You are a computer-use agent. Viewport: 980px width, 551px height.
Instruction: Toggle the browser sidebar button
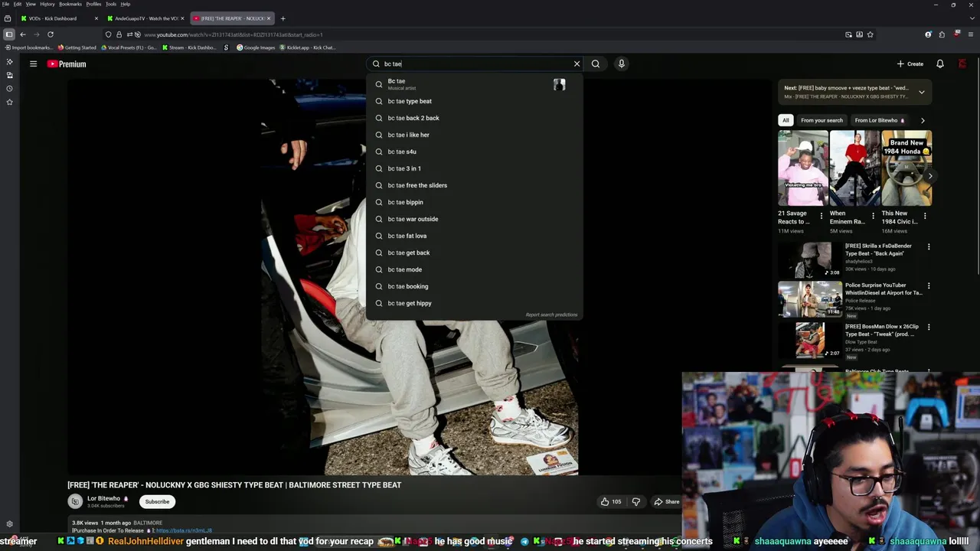(x=8, y=34)
